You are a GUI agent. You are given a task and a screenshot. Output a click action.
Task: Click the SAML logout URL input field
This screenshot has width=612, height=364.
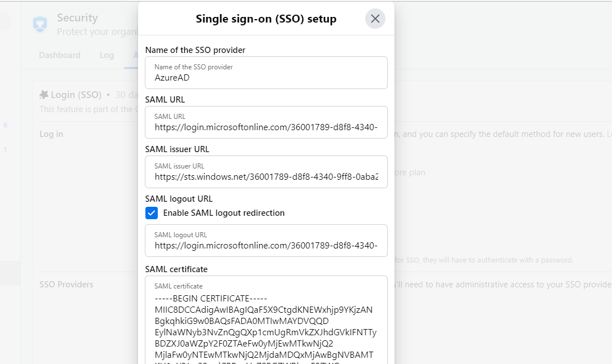pos(266,241)
